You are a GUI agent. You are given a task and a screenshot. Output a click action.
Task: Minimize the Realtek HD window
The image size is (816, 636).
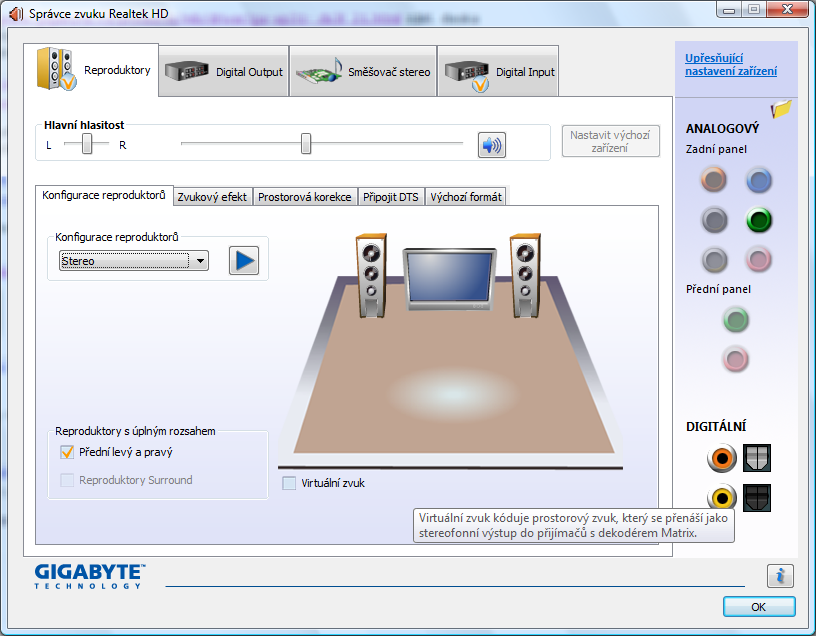729,9
